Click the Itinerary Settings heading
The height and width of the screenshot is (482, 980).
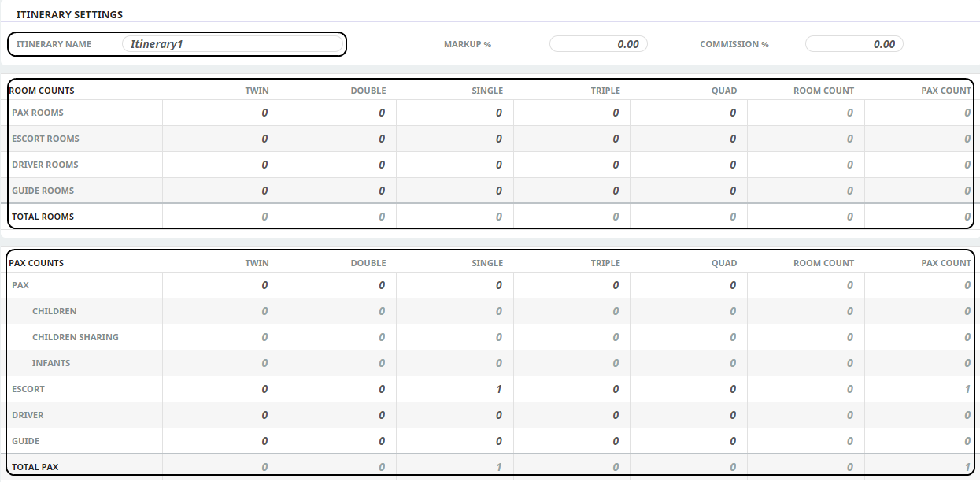click(69, 14)
